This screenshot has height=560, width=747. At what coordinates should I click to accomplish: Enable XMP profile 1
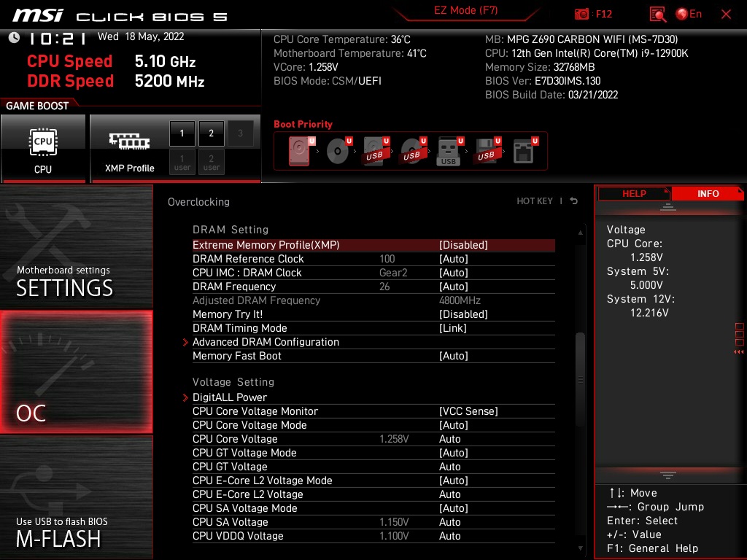coord(182,133)
